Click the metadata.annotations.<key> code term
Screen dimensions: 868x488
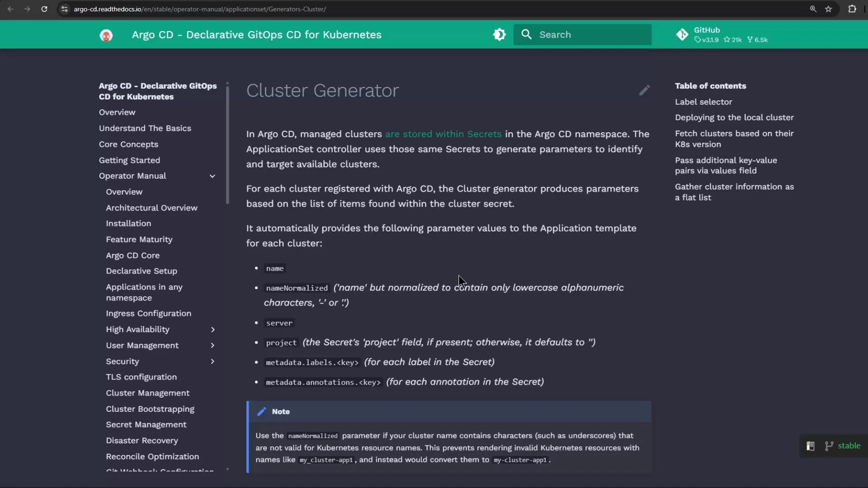323,382
